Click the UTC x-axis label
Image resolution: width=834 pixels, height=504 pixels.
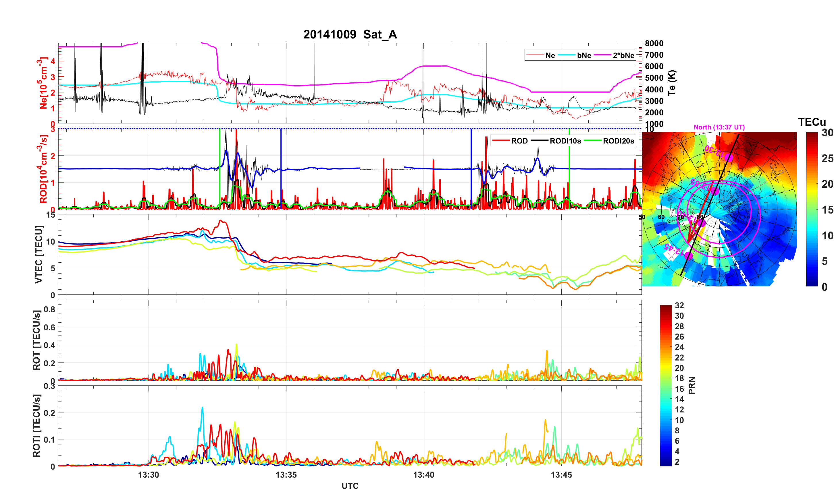click(350, 486)
